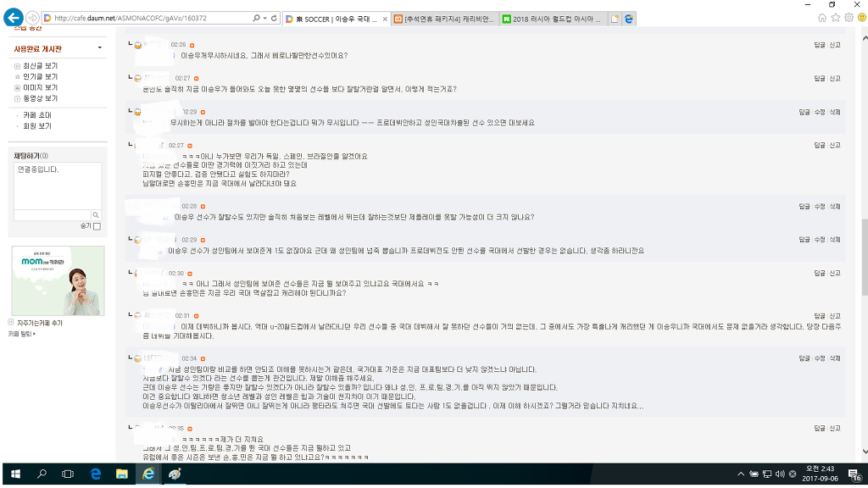Click 답글 on the 02:31 comment
868x488 pixels.
[x=820, y=316]
